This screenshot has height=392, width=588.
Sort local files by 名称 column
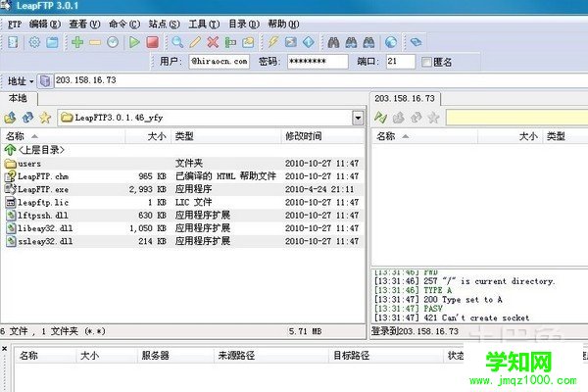tap(63, 136)
